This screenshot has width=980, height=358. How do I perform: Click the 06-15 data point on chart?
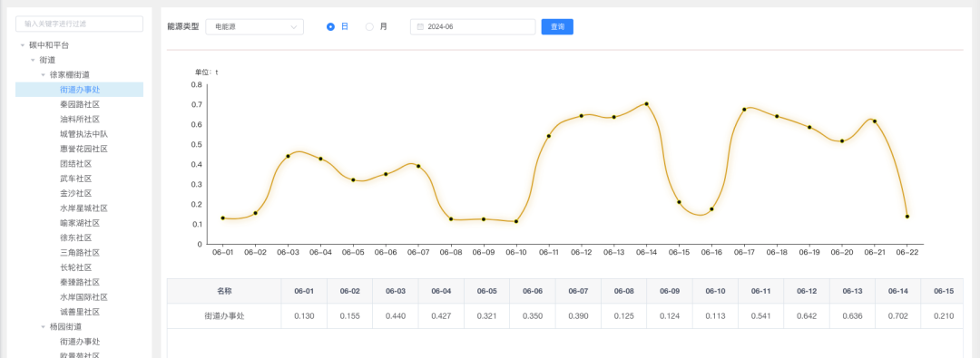point(679,202)
